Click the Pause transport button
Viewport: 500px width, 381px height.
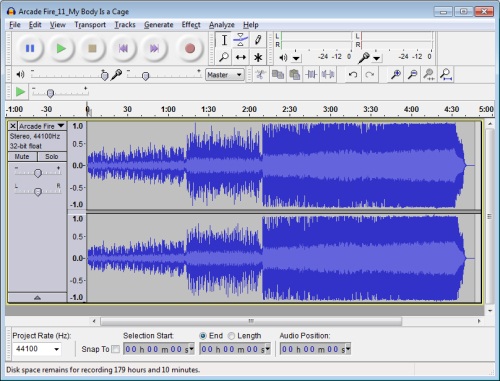point(30,49)
